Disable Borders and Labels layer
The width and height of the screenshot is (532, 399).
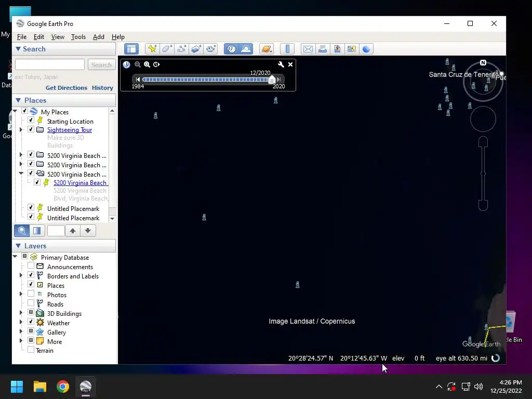[31, 275]
